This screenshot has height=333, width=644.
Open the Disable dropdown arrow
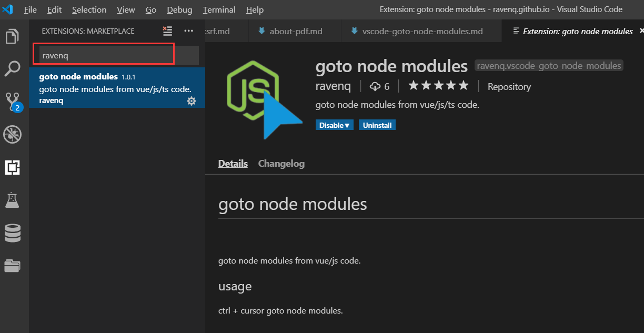click(x=348, y=125)
